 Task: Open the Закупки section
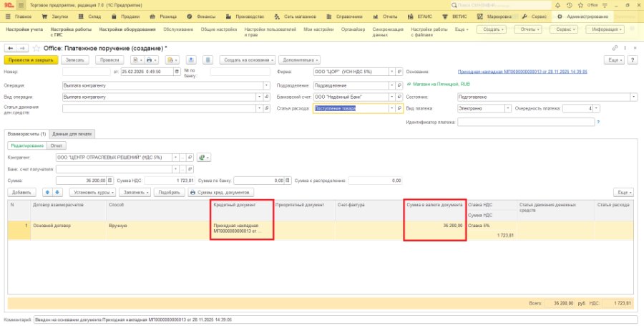(x=55, y=17)
